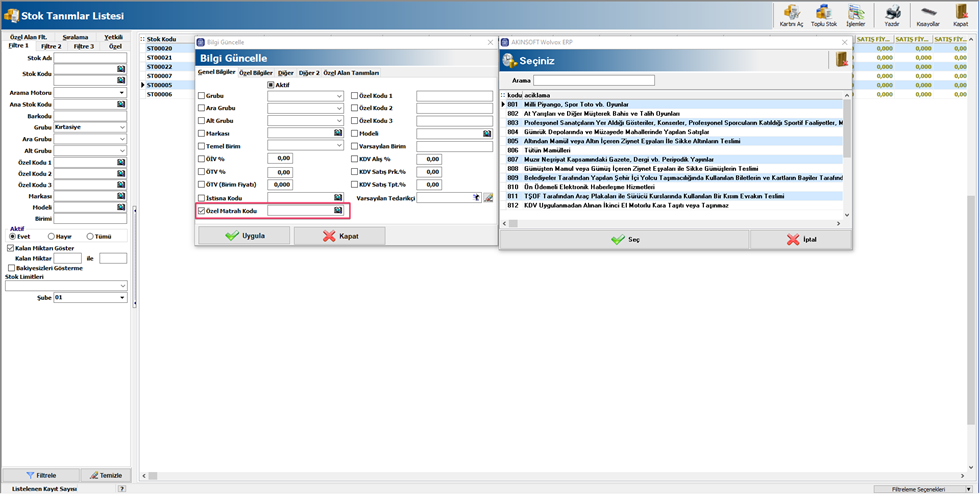Click the Seç button in selection dialog
This screenshot has height=494, width=980.
coord(624,240)
